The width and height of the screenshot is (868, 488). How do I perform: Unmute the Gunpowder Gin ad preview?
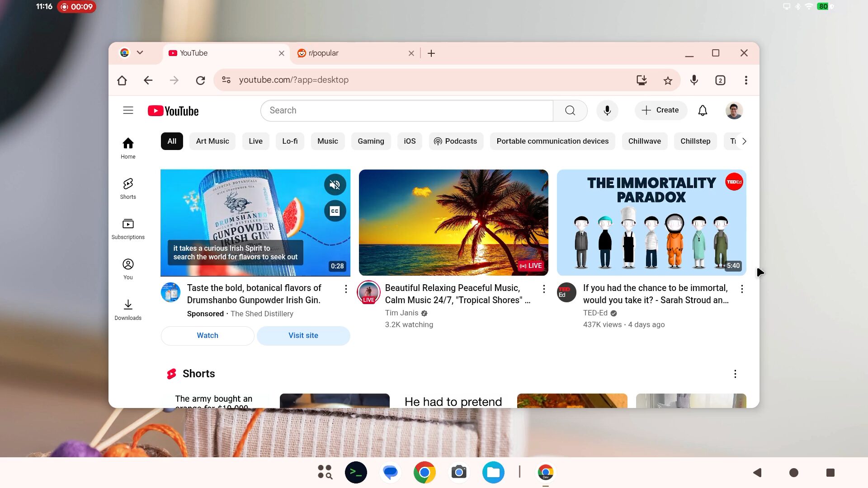tap(335, 185)
